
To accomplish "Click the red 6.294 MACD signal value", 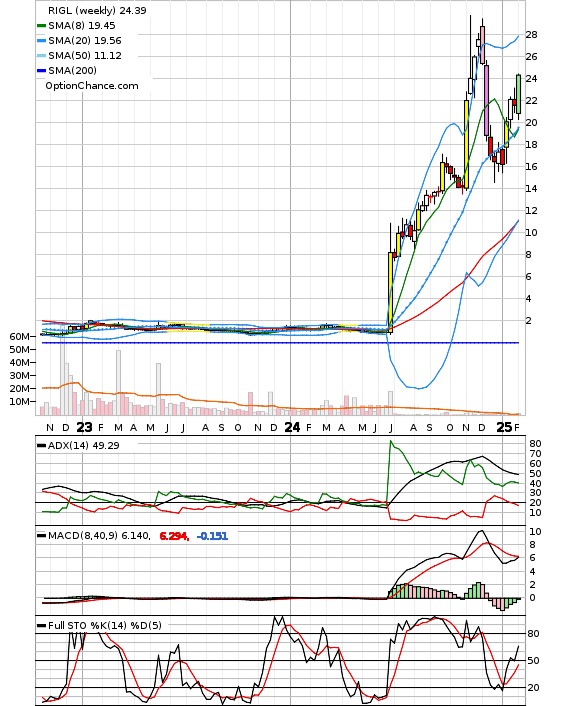I will coord(174,536).
